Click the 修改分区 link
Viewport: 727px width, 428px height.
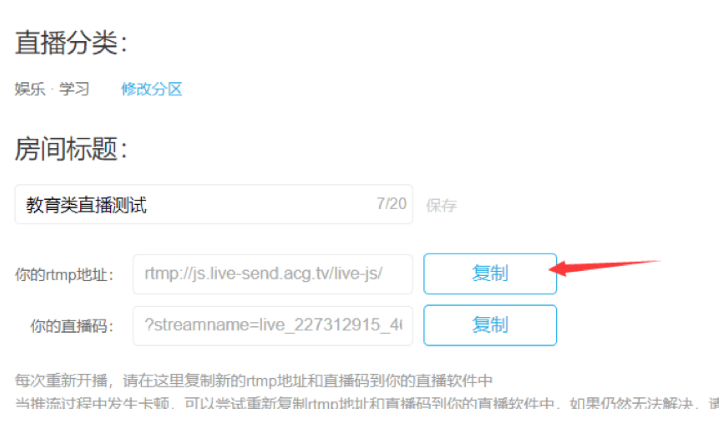click(152, 89)
